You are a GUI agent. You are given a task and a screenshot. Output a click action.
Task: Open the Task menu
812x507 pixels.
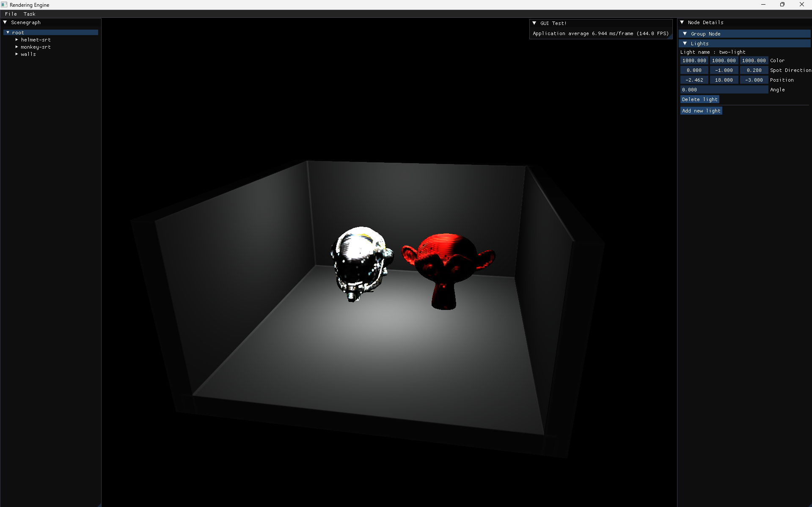29,14
